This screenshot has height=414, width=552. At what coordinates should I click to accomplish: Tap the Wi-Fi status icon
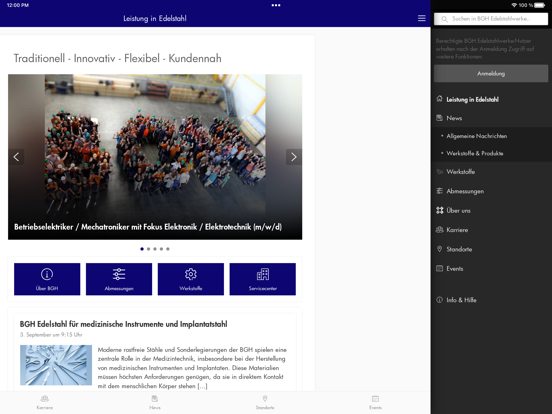[514, 5]
